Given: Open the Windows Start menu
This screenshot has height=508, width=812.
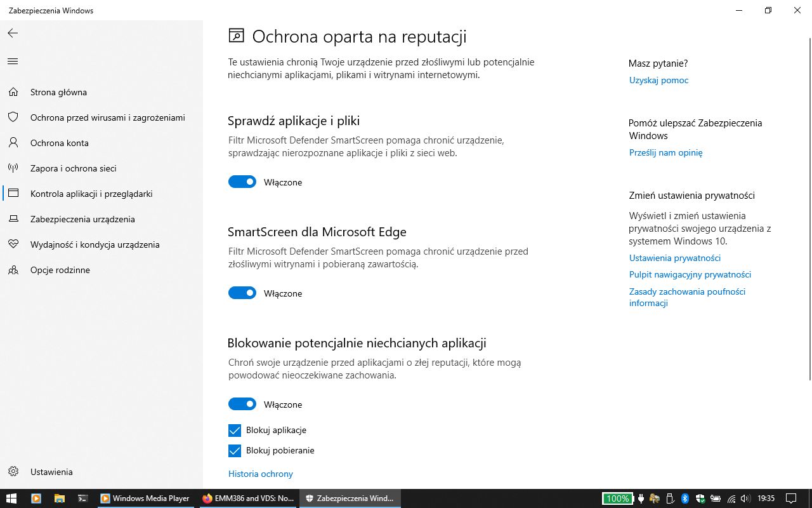Looking at the screenshot, I should tap(11, 498).
